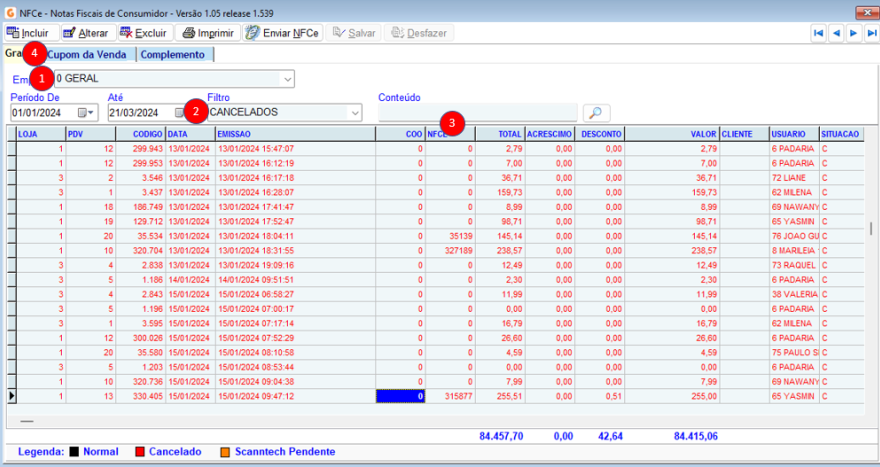Click the ACRESCIMO column header
880x467 pixels.
pos(549,134)
